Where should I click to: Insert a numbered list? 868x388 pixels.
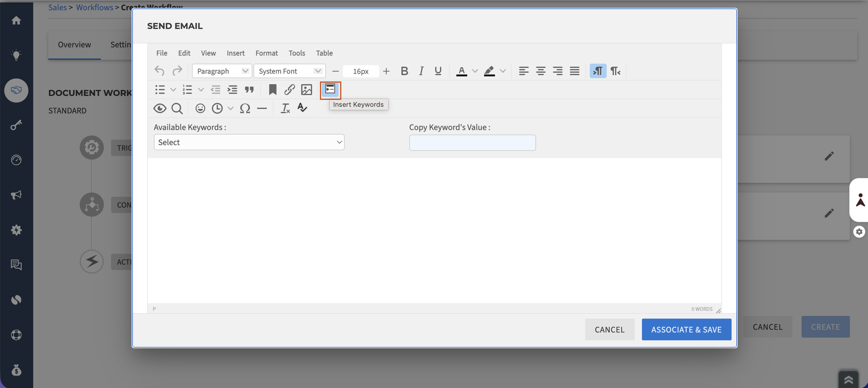point(187,90)
